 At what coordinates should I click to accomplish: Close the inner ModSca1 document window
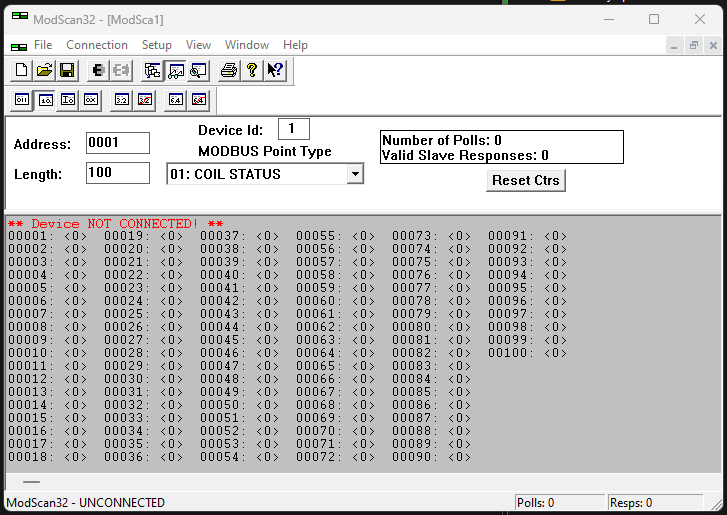pos(713,45)
